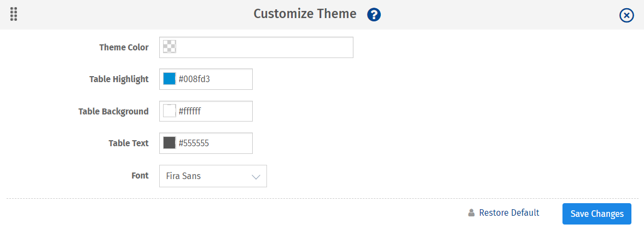Click the #ffffff hex value field
644x230 pixels.
coord(213,111)
